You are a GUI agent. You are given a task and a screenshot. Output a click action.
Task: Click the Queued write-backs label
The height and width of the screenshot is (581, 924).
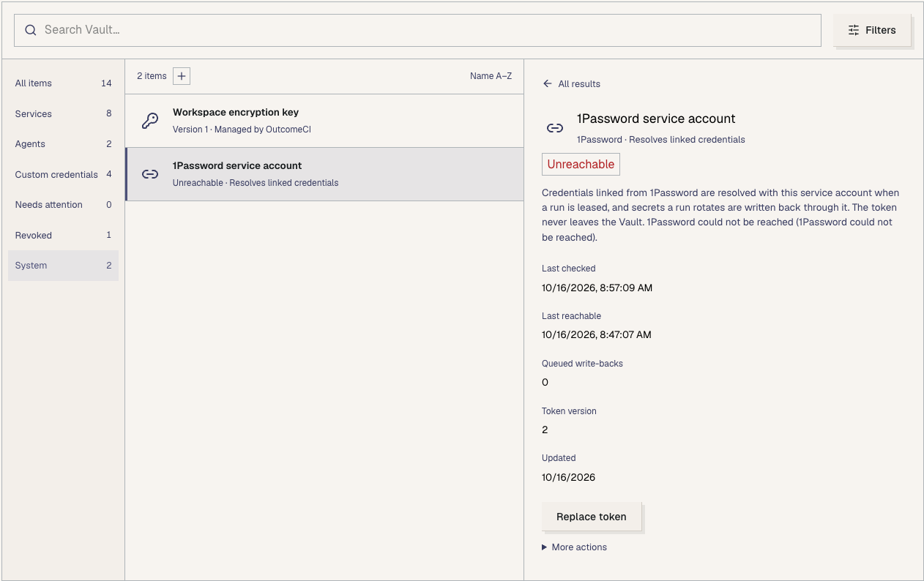(582, 364)
